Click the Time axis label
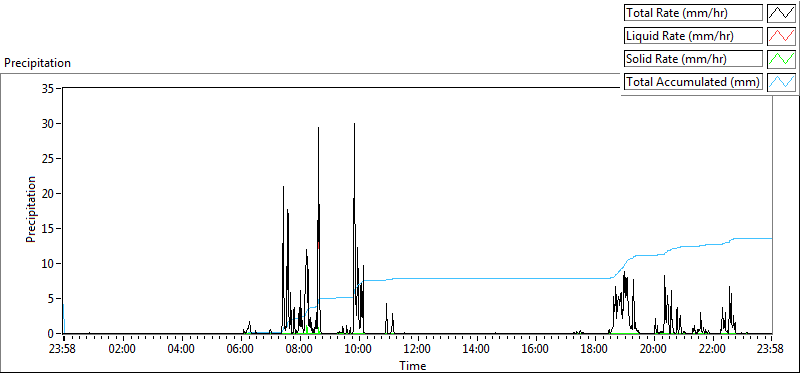800x373 pixels. click(412, 365)
